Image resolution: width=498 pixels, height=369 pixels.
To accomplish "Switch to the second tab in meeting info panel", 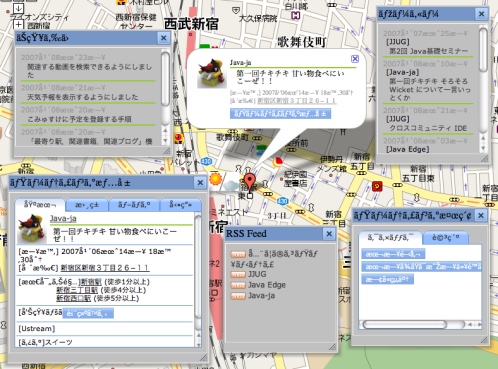I will 87,205.
